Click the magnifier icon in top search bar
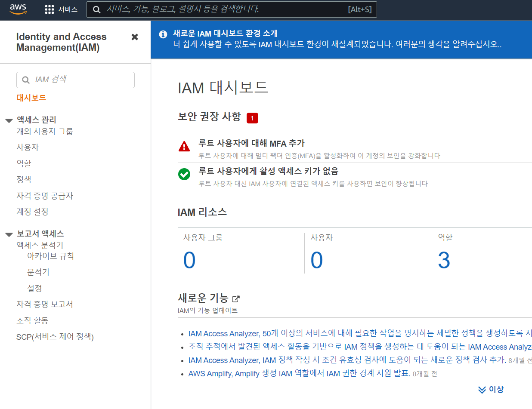 coord(97,9)
